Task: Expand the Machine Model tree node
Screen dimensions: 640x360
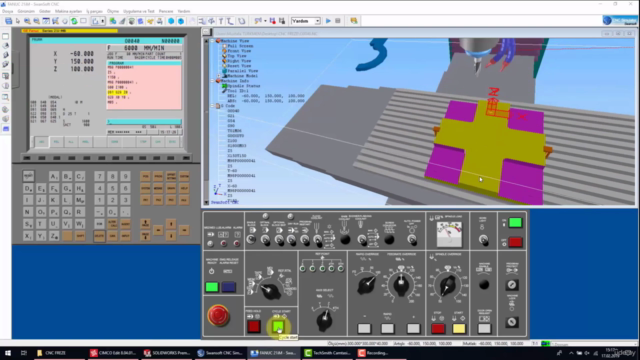Action: tap(219, 76)
